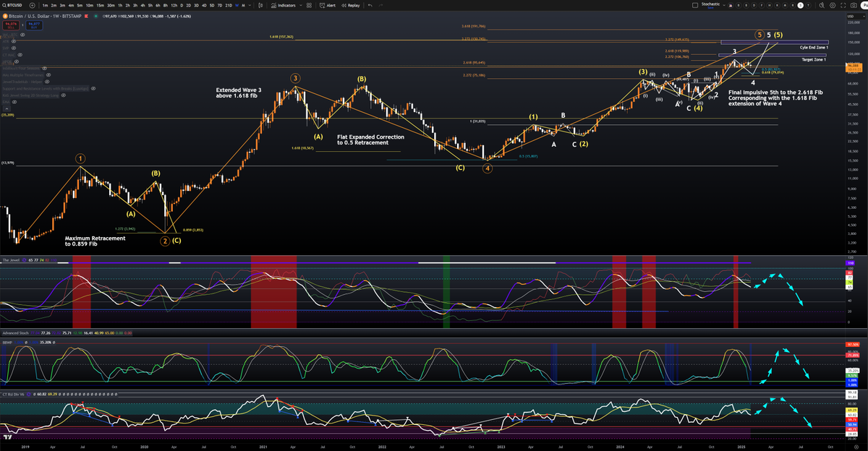Viewport: 868px width, 451px height.
Task: Click the Publish button
Action: coord(864,5)
